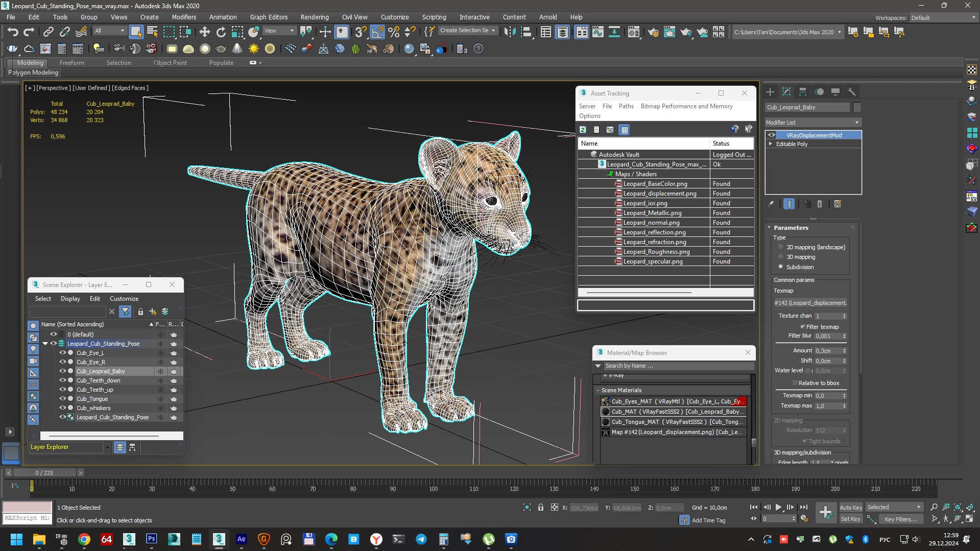980x551 pixels.
Task: Click the Amount spinner arrows
Action: coord(844,351)
